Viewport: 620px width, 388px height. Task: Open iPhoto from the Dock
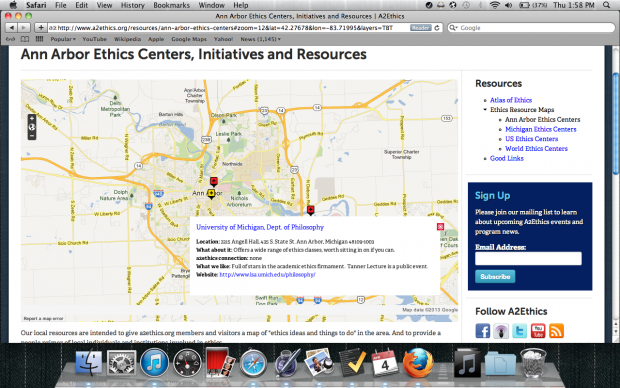click(x=319, y=361)
